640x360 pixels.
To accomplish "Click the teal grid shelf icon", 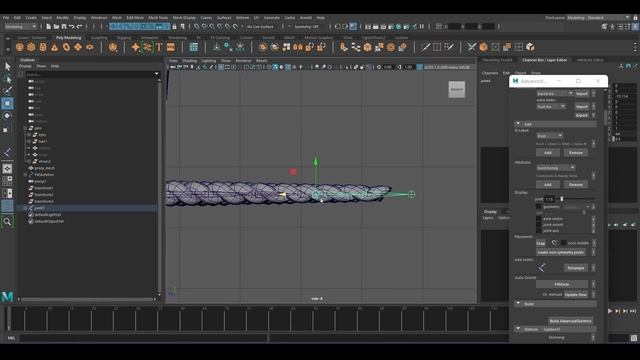I will pos(194,47).
